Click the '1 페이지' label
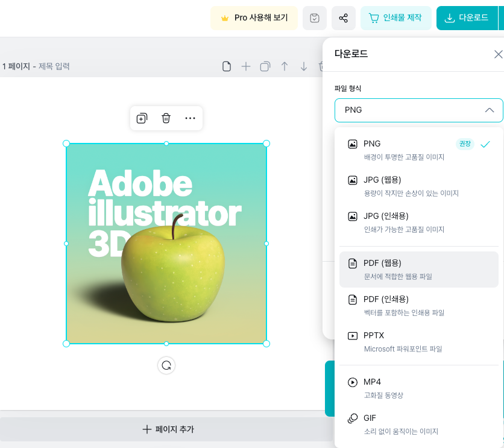 [x=16, y=66]
